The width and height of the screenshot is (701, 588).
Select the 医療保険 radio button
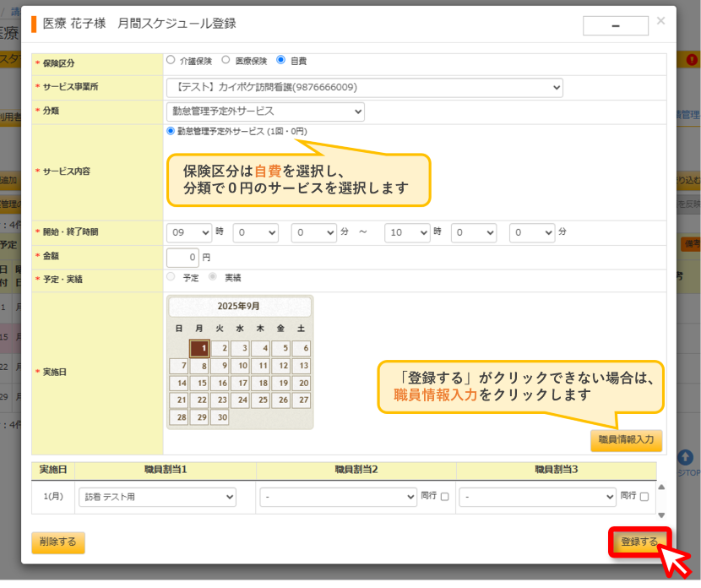(x=226, y=60)
